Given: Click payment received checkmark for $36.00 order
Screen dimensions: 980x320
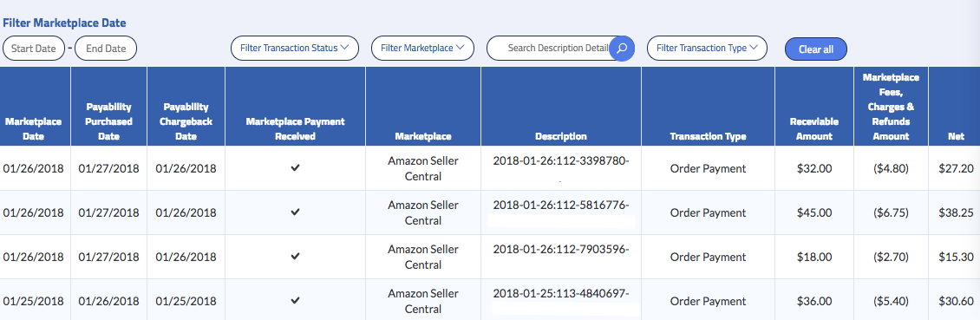Looking at the screenshot, I should [296, 301].
